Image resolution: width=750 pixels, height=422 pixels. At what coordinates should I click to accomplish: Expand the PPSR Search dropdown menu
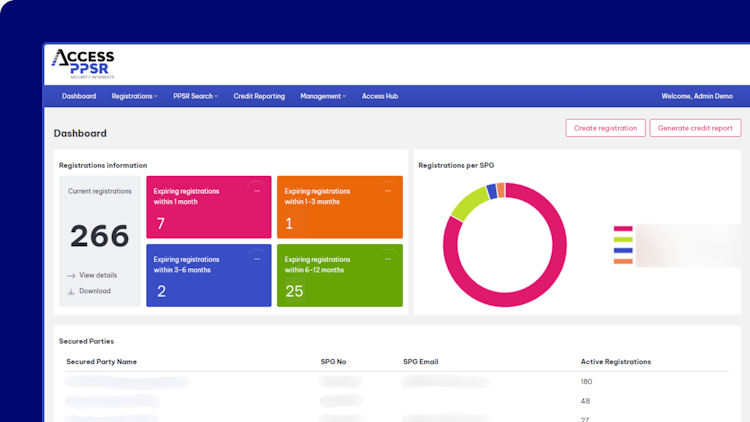pyautogui.click(x=195, y=96)
